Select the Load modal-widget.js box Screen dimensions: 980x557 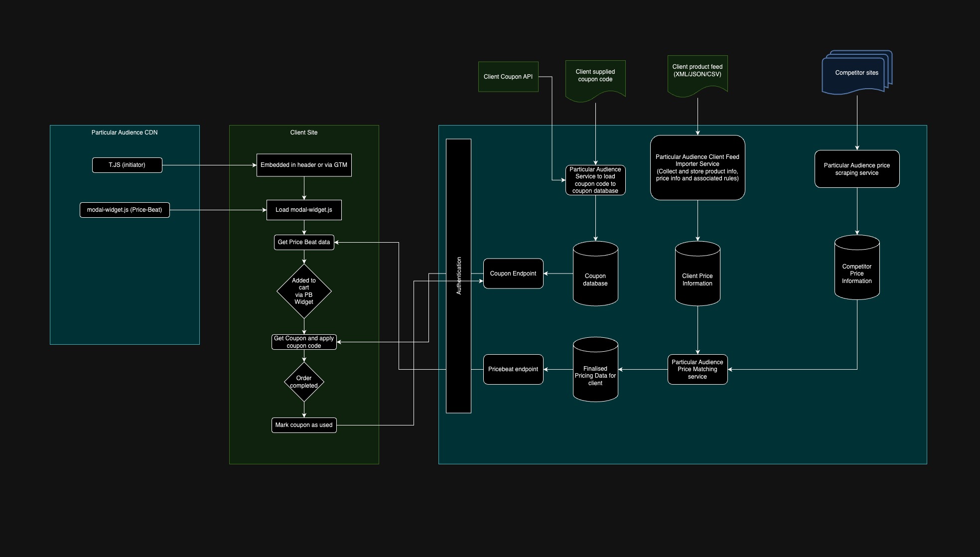click(x=304, y=210)
